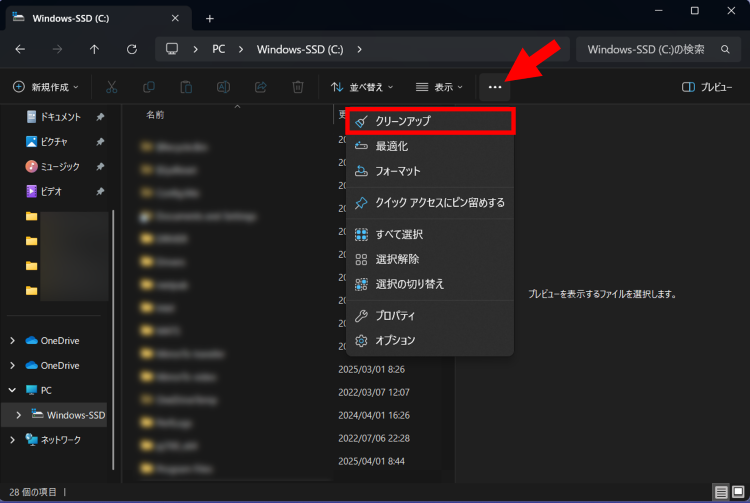Click the search magnifier icon
Screen dimensions: 750x503
click(x=725, y=49)
